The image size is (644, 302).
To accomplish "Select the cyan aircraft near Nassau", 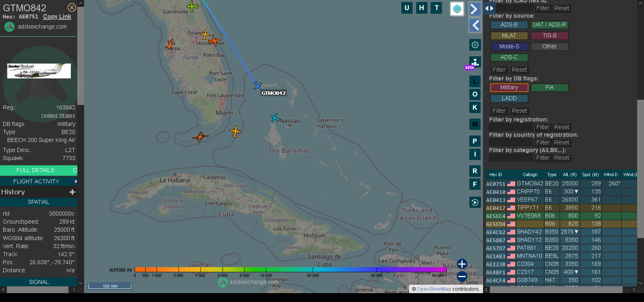I will (275, 118).
